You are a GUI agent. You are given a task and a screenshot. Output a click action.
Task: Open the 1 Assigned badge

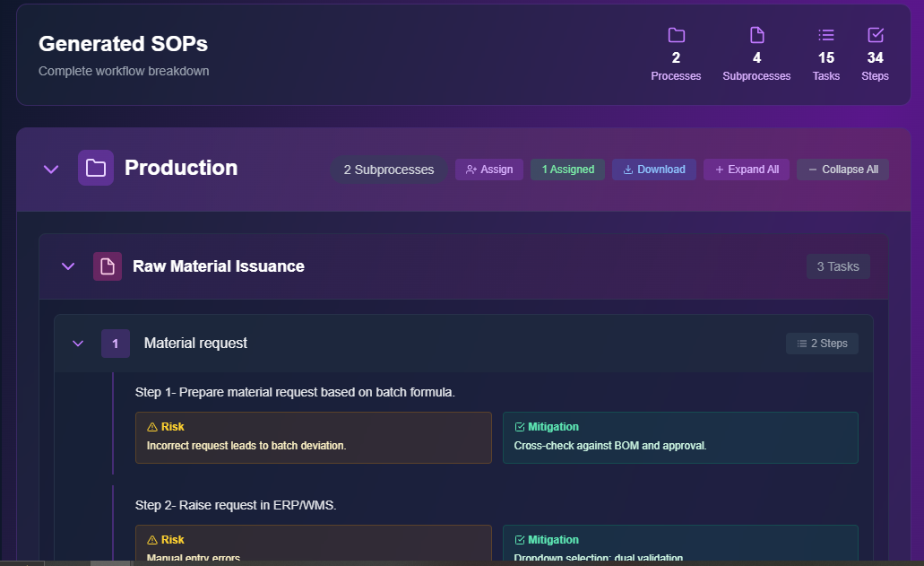click(567, 170)
